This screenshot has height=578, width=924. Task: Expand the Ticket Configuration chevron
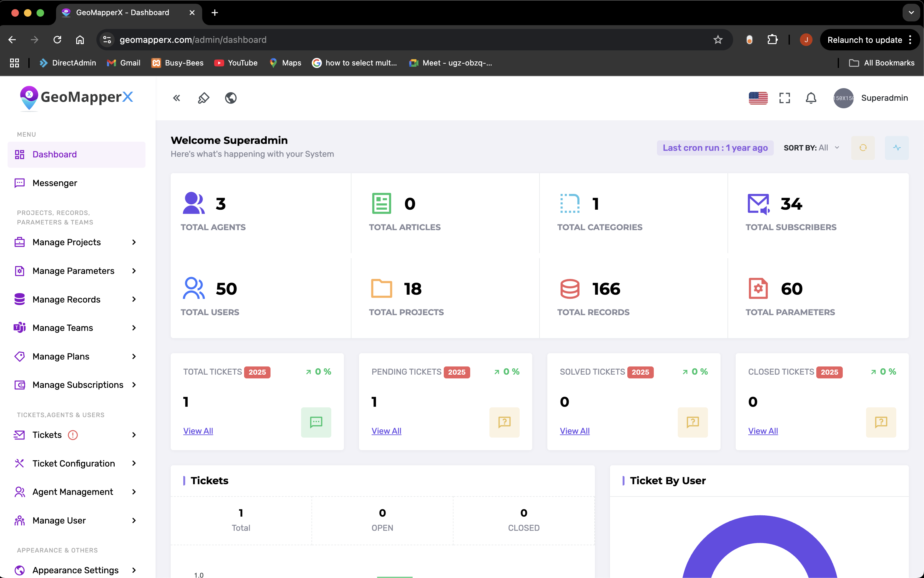[x=134, y=463]
